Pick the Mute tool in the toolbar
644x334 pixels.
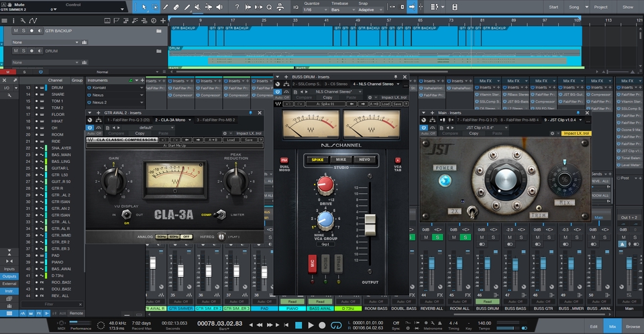coord(197,7)
